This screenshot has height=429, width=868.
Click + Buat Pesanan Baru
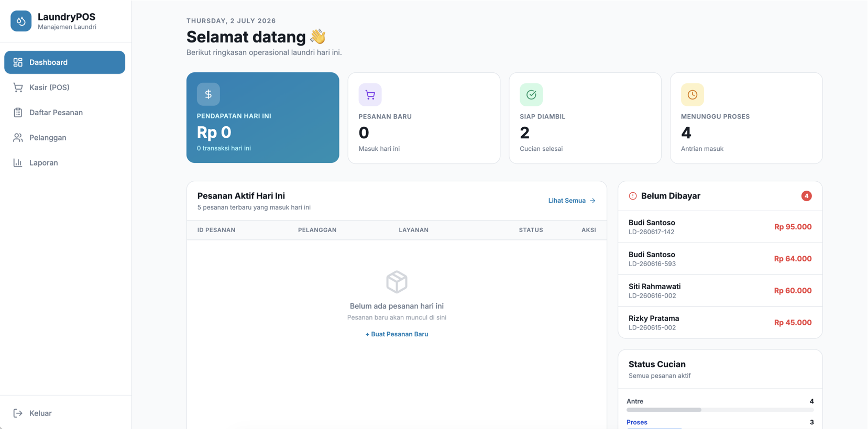point(397,334)
